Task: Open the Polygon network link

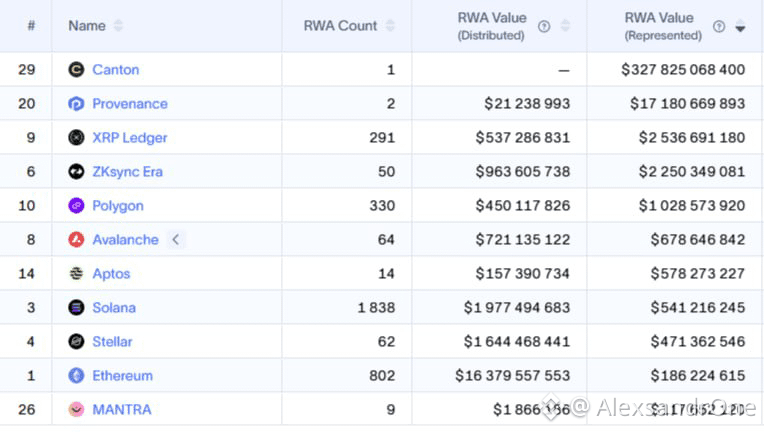Action: [118, 206]
